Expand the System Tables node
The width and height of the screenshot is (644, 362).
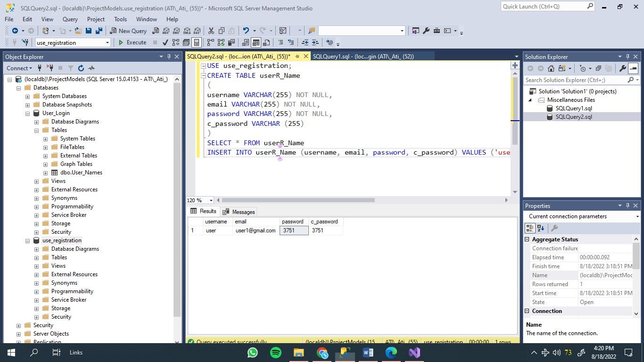point(45,138)
